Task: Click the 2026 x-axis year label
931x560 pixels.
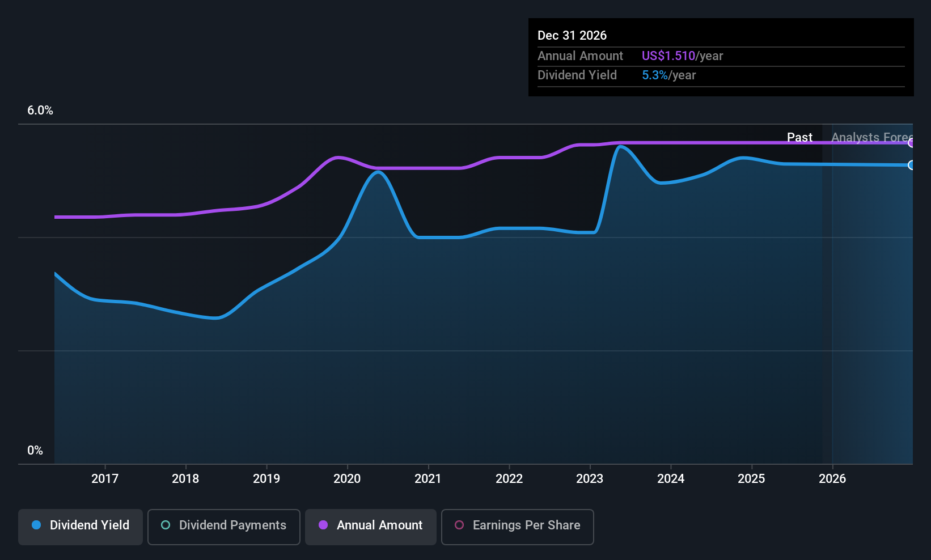Action: (x=832, y=478)
